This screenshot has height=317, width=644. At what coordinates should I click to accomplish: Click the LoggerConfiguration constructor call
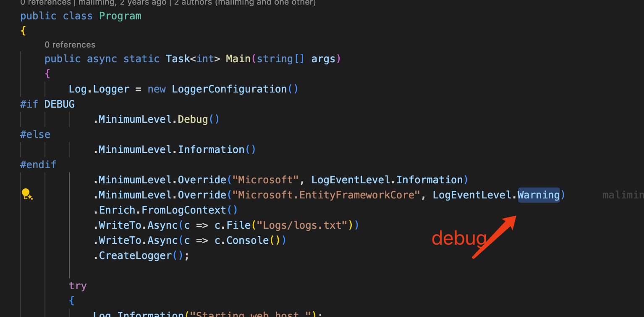[229, 89]
